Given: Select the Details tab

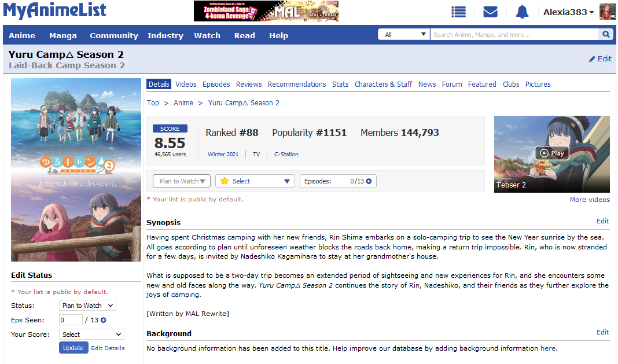Looking at the screenshot, I should pos(159,84).
